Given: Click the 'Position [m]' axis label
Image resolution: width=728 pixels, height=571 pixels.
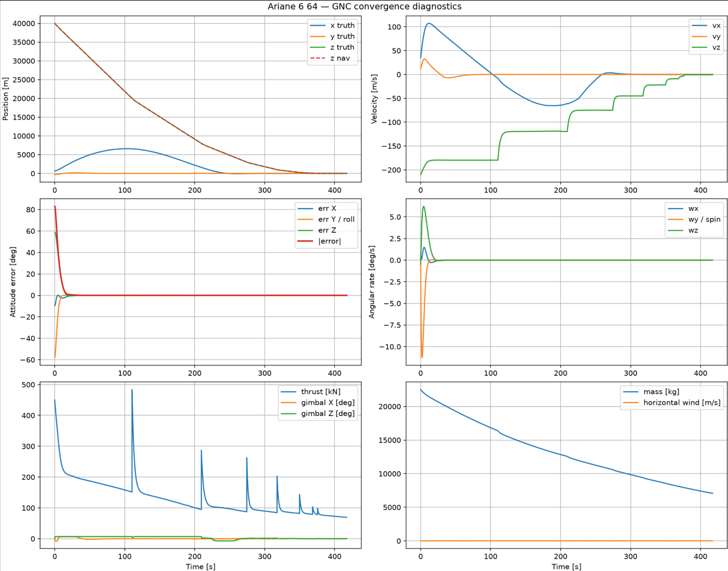Looking at the screenshot, I should [5, 99].
